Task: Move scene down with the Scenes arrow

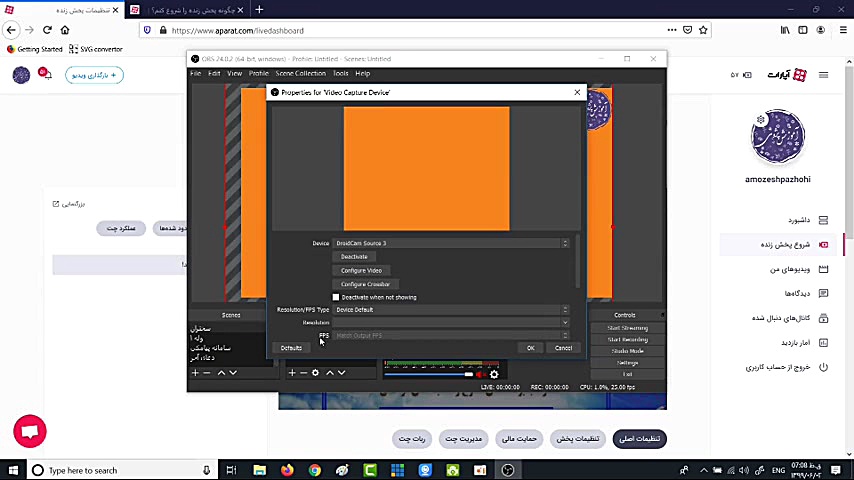Action: (233, 373)
